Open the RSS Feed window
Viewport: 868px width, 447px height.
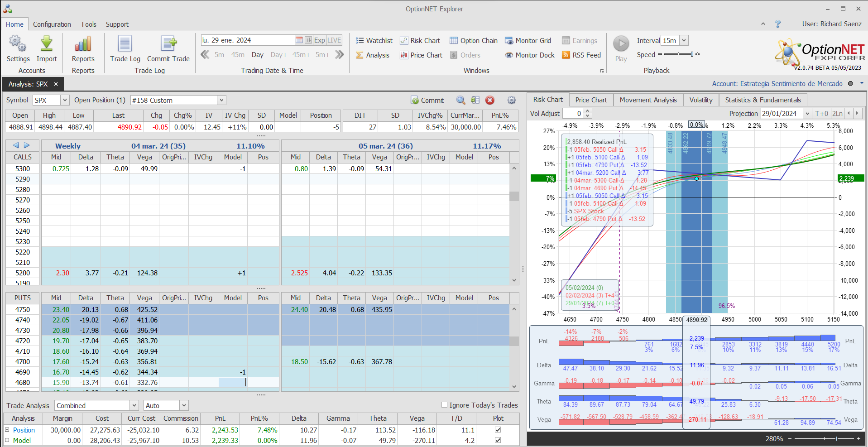click(581, 55)
